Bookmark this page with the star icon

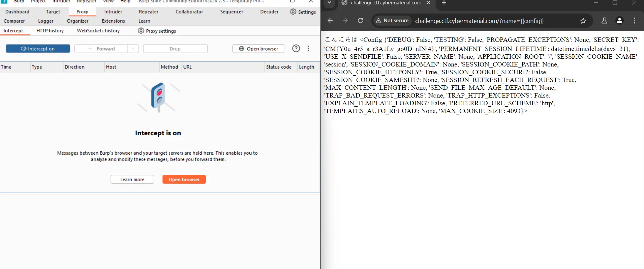coord(583,21)
